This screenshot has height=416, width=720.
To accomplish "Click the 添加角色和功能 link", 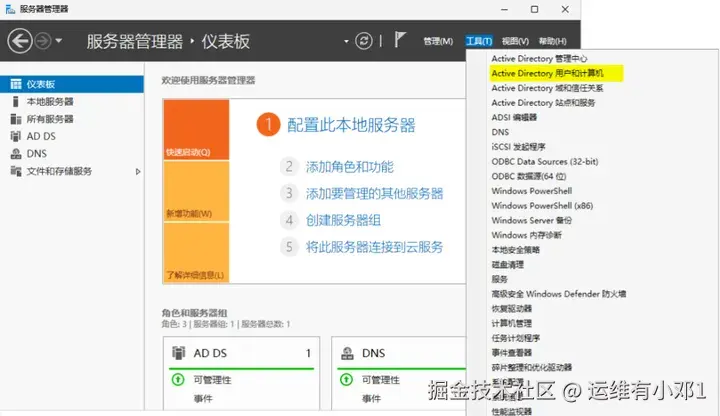I will [x=349, y=167].
